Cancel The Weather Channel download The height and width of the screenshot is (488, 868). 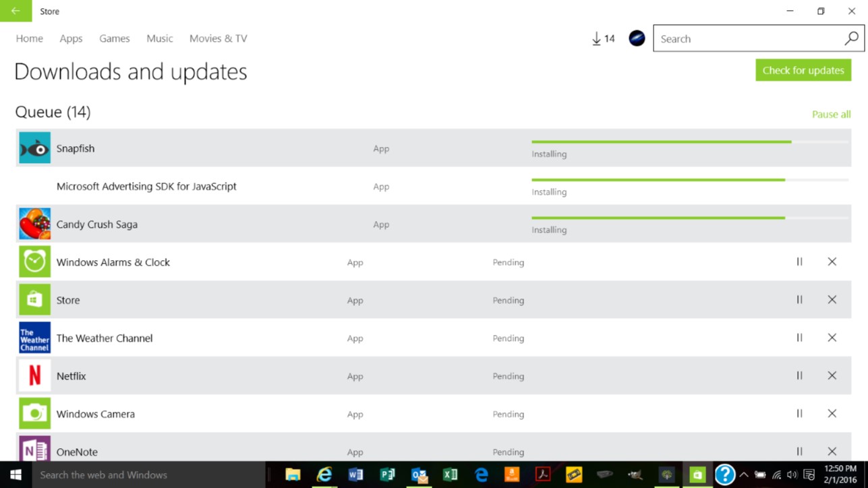tap(832, 338)
